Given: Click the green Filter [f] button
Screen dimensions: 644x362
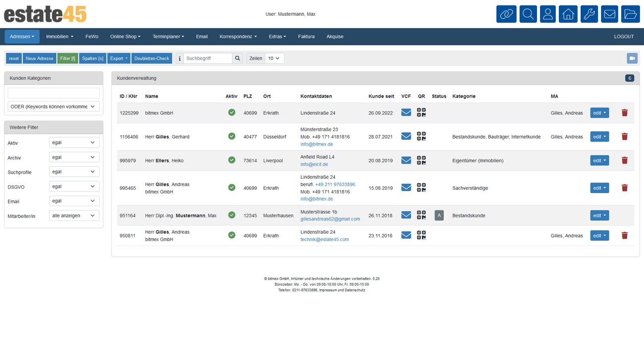Looking at the screenshot, I should click(68, 58).
